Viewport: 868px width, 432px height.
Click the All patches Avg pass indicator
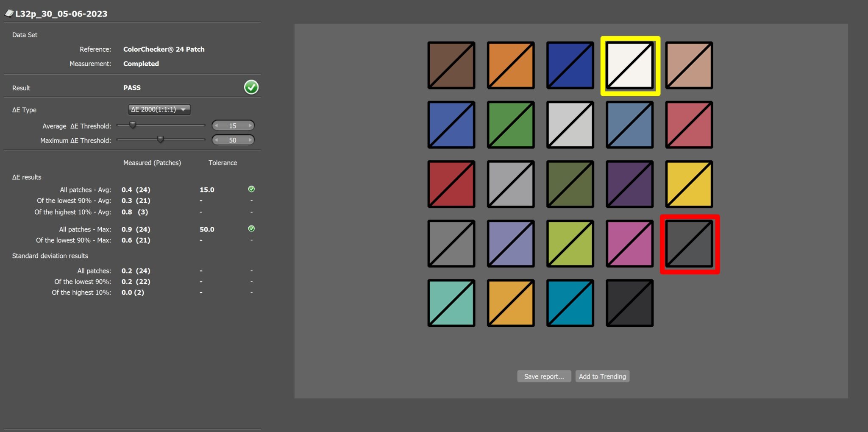click(x=251, y=189)
